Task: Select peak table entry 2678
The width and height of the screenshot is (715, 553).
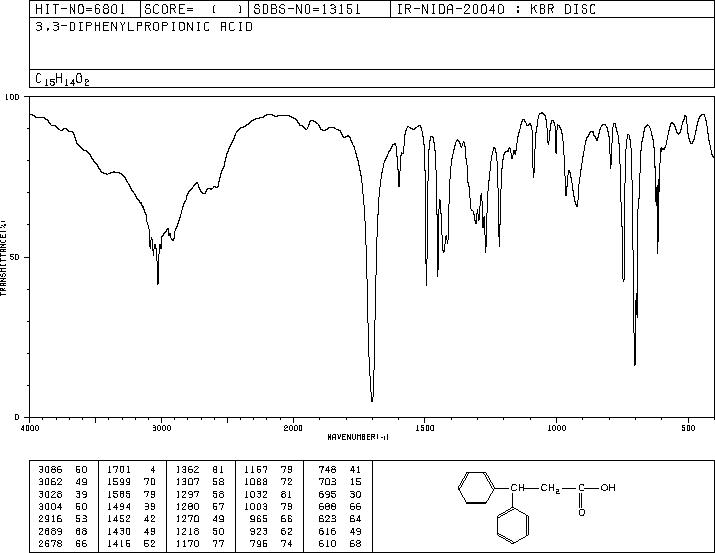Action: coord(63,544)
